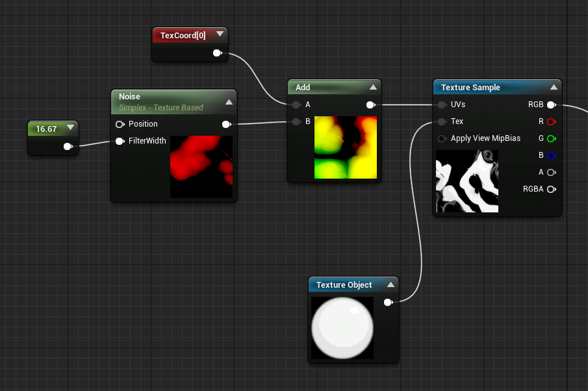Click the Texture Sample UVs input pin
Image resolution: width=588 pixels, height=391 pixels.
[442, 105]
